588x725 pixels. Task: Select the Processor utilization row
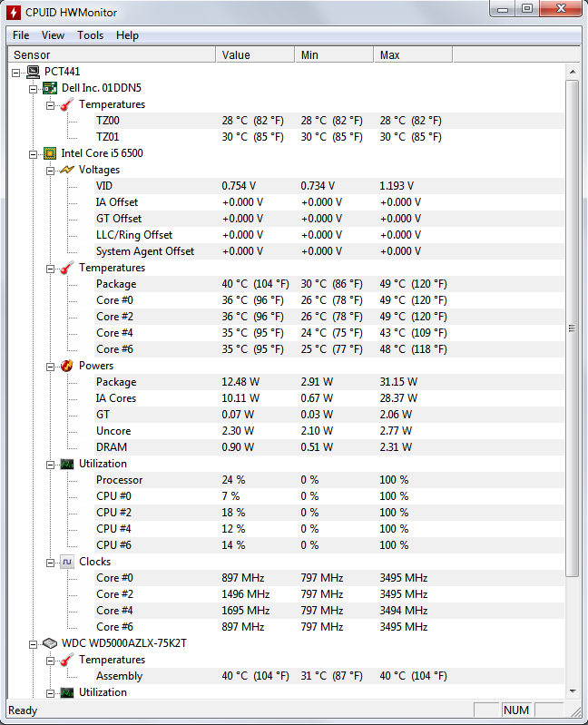point(329,480)
